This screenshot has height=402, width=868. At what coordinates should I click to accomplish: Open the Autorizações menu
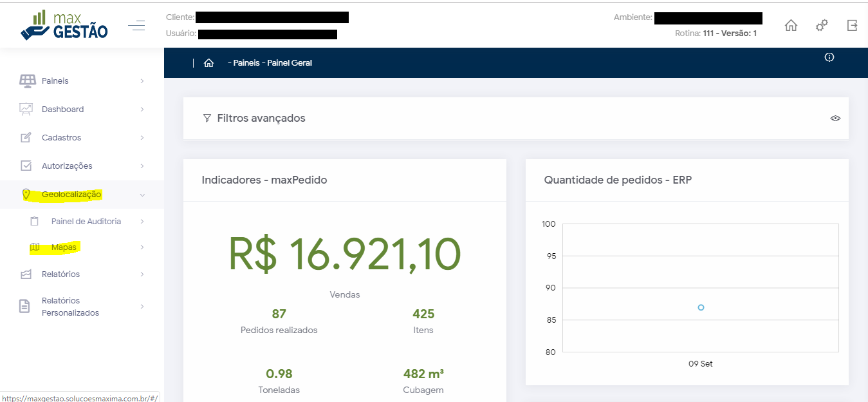(67, 166)
